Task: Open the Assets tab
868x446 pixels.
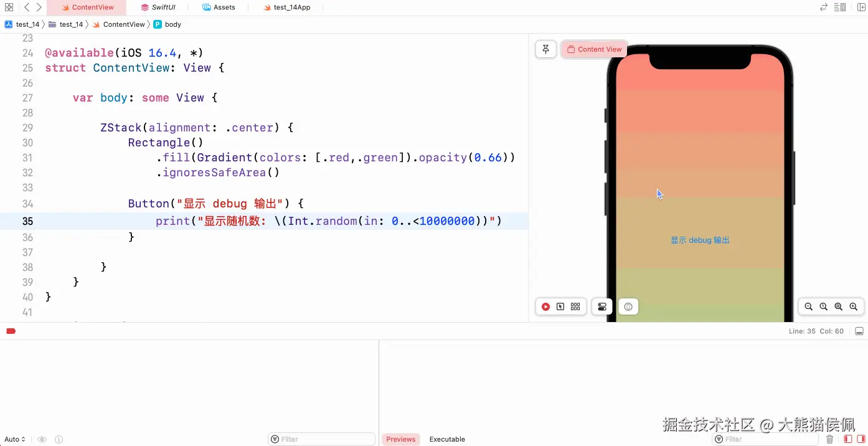Action: coord(219,7)
